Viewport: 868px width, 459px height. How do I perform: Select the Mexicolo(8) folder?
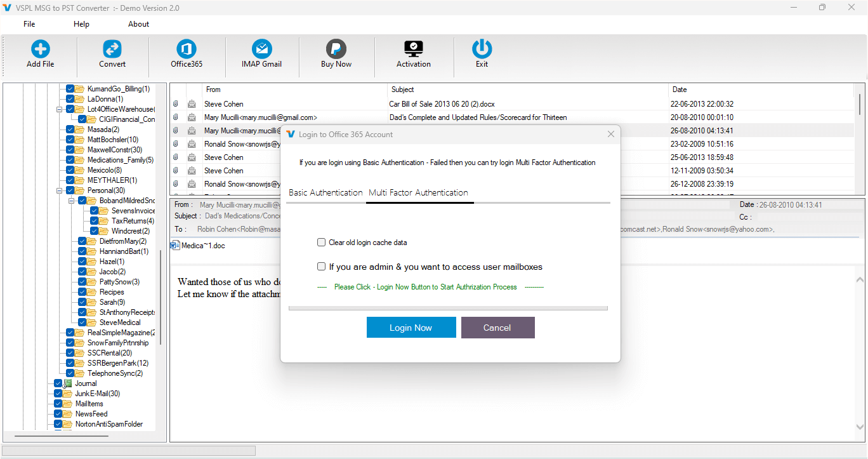click(105, 170)
